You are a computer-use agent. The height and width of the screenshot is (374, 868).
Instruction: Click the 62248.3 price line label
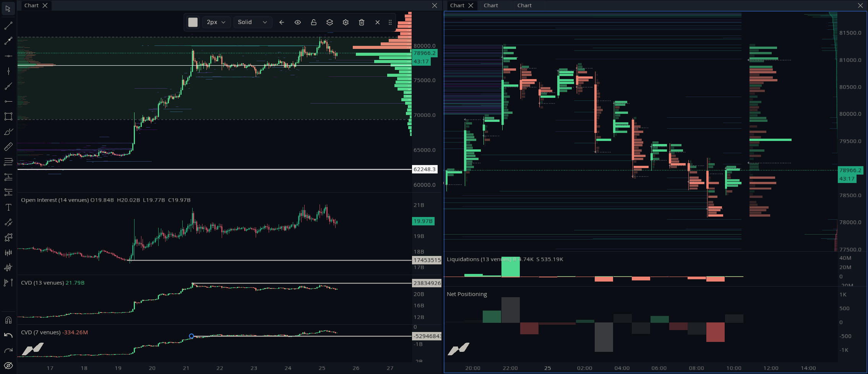pyautogui.click(x=424, y=169)
